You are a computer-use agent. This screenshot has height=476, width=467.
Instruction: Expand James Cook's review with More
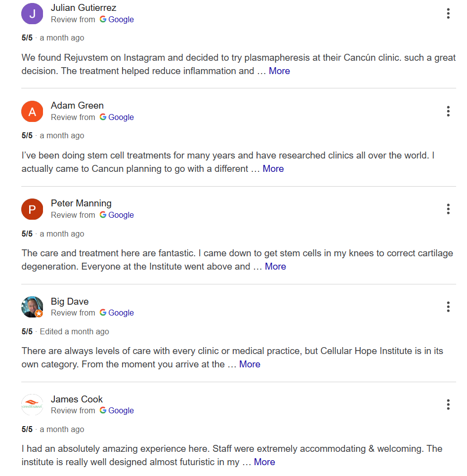(264, 462)
